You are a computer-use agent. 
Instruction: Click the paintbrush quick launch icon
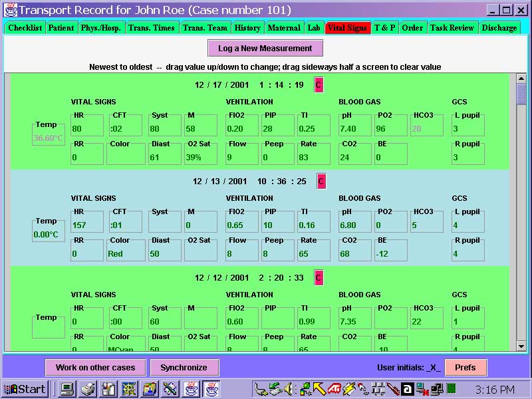pyautogui.click(x=168, y=389)
